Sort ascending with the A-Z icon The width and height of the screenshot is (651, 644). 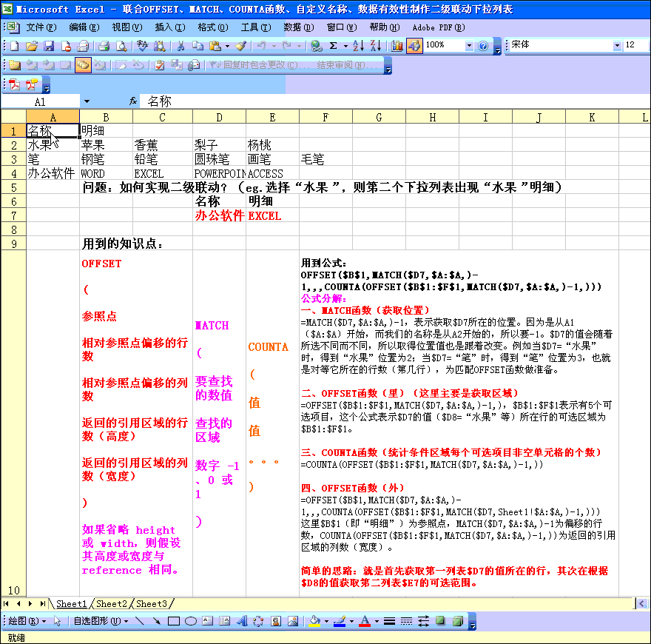point(358,46)
